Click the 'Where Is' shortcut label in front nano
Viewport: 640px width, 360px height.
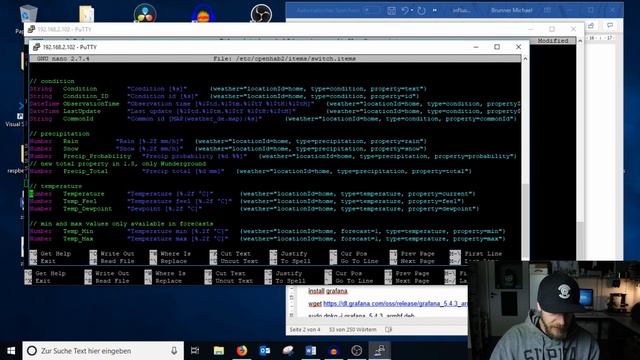click(x=176, y=253)
